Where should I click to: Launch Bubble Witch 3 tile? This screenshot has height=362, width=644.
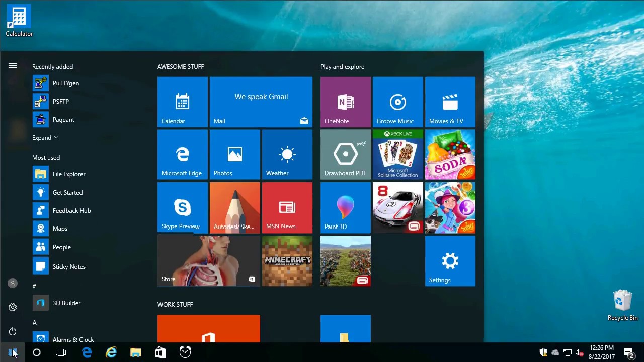pos(450,207)
